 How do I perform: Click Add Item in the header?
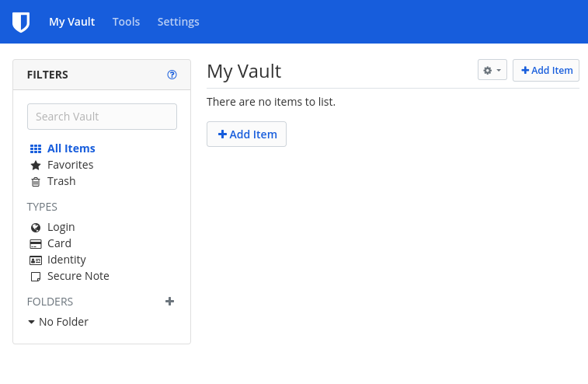click(546, 70)
